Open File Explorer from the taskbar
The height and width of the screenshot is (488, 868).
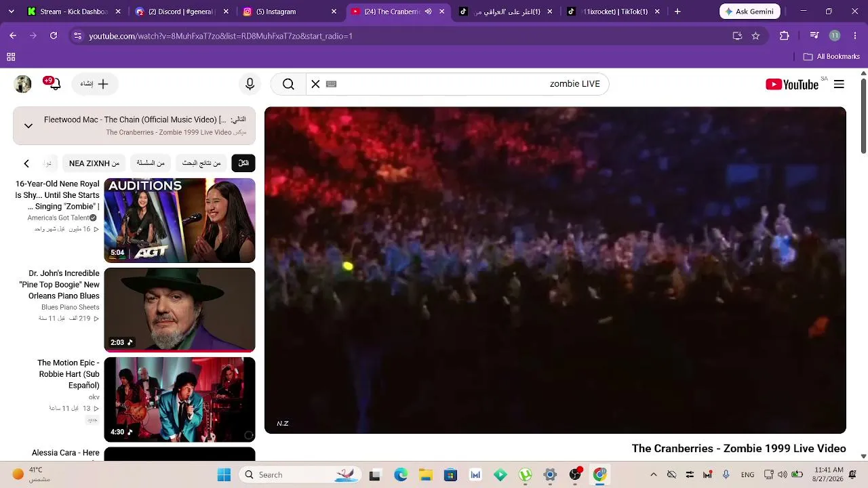(426, 474)
